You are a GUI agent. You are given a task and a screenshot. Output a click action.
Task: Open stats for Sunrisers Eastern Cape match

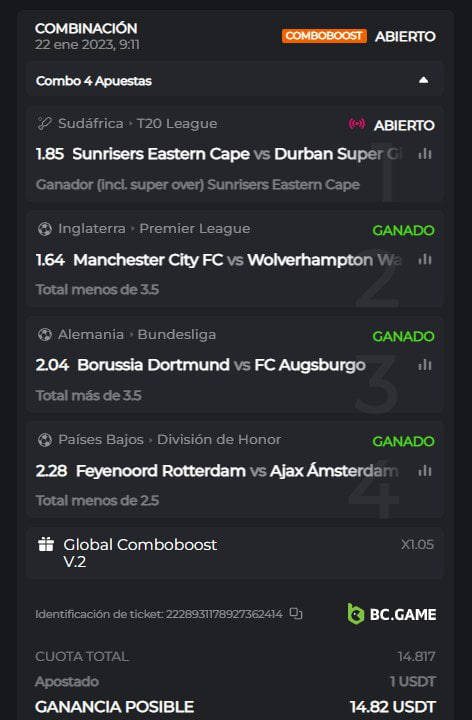(425, 154)
